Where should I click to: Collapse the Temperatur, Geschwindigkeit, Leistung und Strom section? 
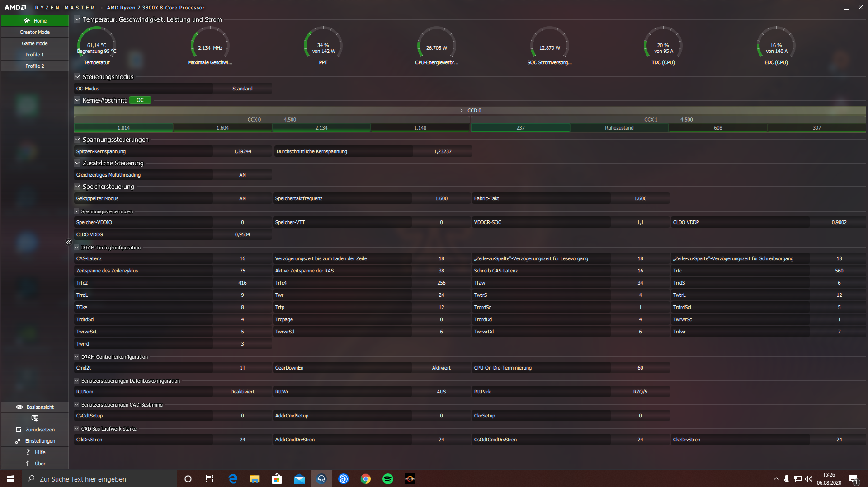(77, 19)
